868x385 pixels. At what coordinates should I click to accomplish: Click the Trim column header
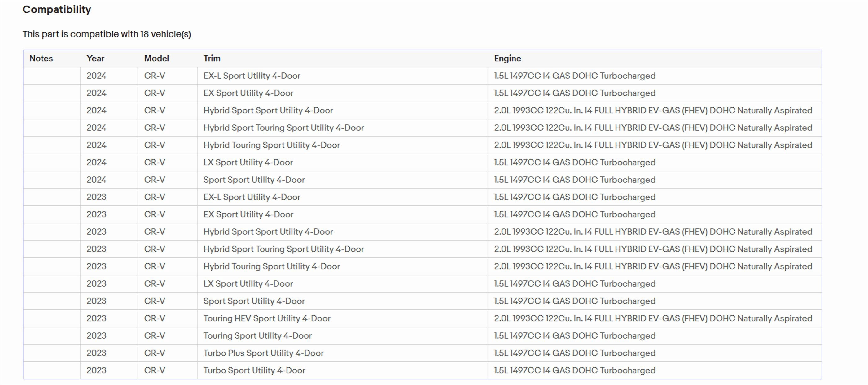[212, 58]
